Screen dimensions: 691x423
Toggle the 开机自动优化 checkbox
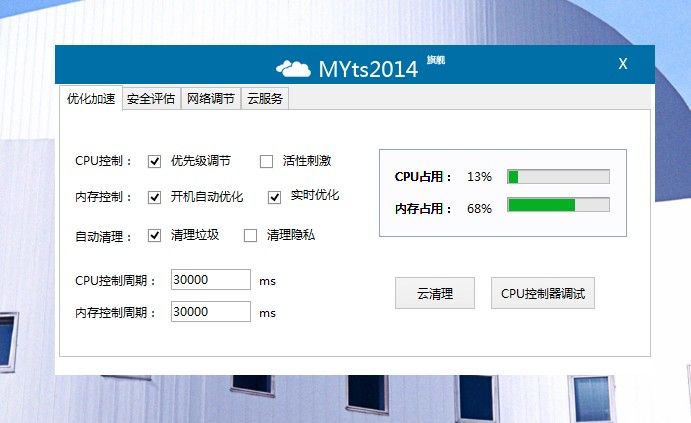click(x=154, y=197)
